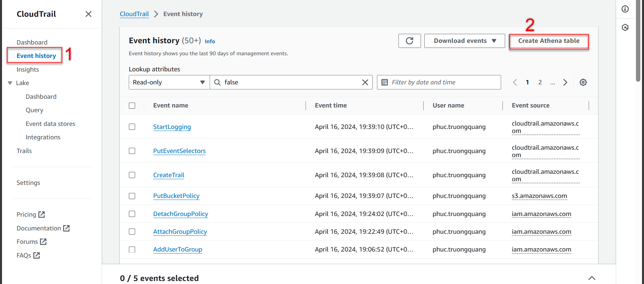This screenshot has height=284, width=644.
Task: Collapse the Lake section in sidebar
Action: coord(10,83)
